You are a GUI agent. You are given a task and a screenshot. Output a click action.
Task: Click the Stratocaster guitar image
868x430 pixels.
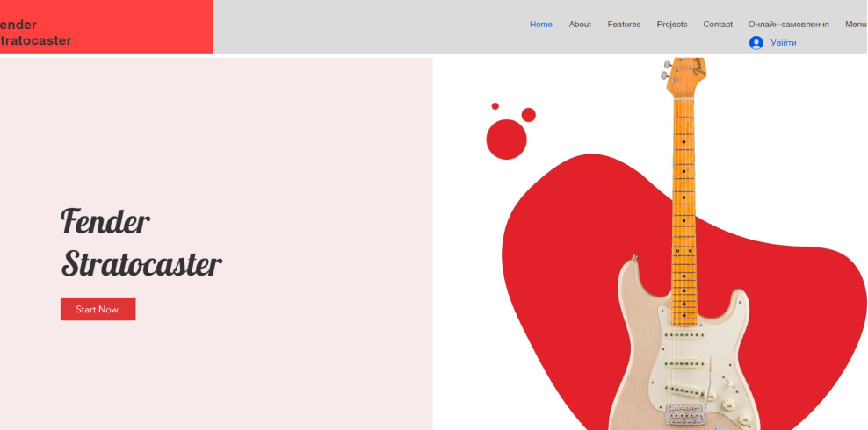tap(684, 244)
